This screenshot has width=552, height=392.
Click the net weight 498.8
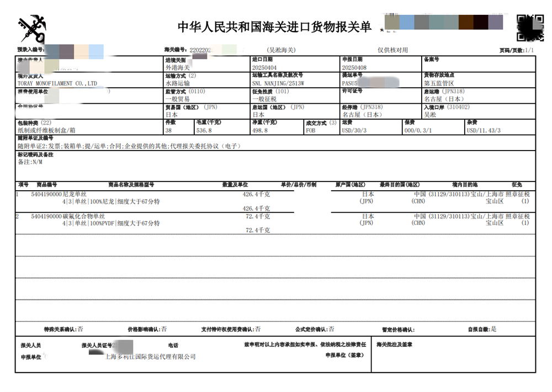coord(260,131)
